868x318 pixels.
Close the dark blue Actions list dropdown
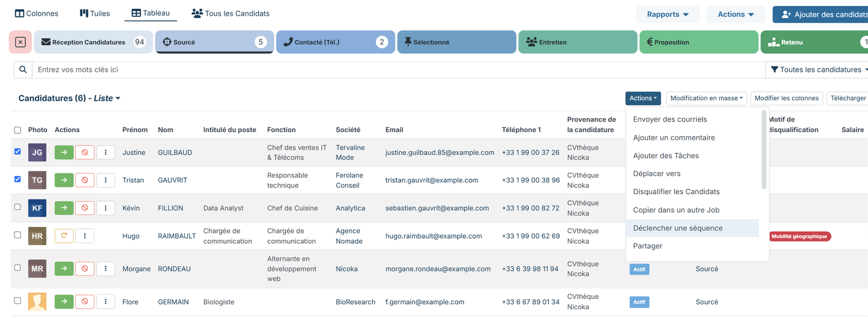pyautogui.click(x=643, y=98)
